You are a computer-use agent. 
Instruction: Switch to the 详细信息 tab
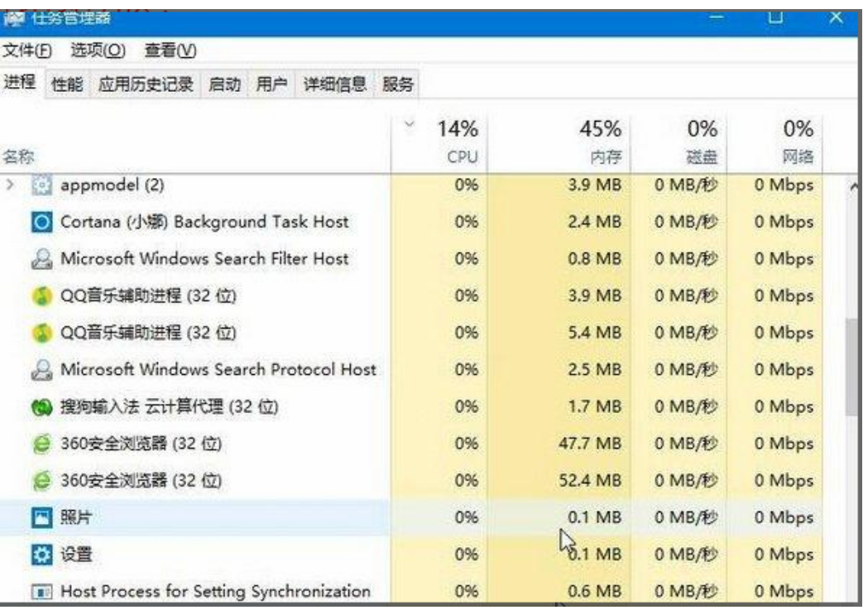coord(335,84)
